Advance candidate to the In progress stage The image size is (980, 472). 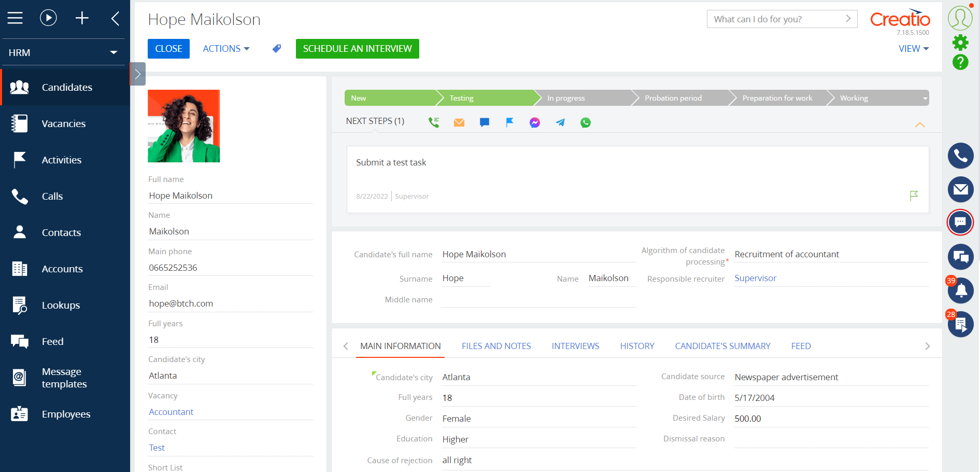point(566,98)
